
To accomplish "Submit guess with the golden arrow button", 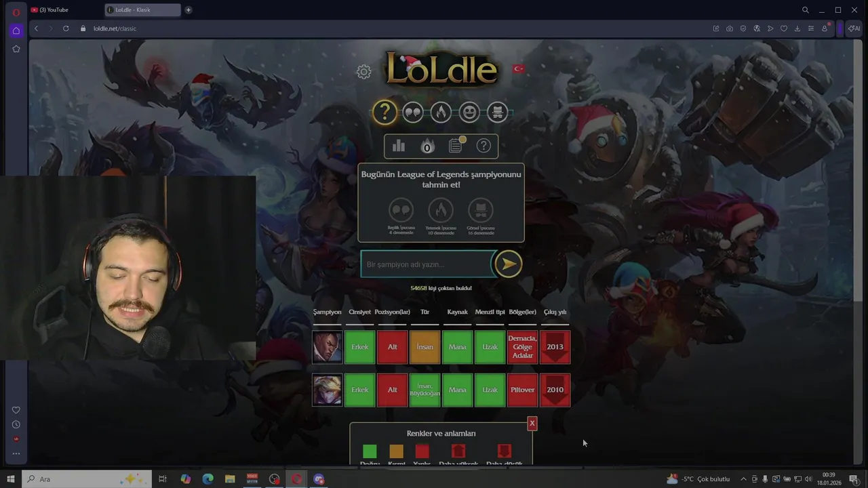I will (508, 264).
